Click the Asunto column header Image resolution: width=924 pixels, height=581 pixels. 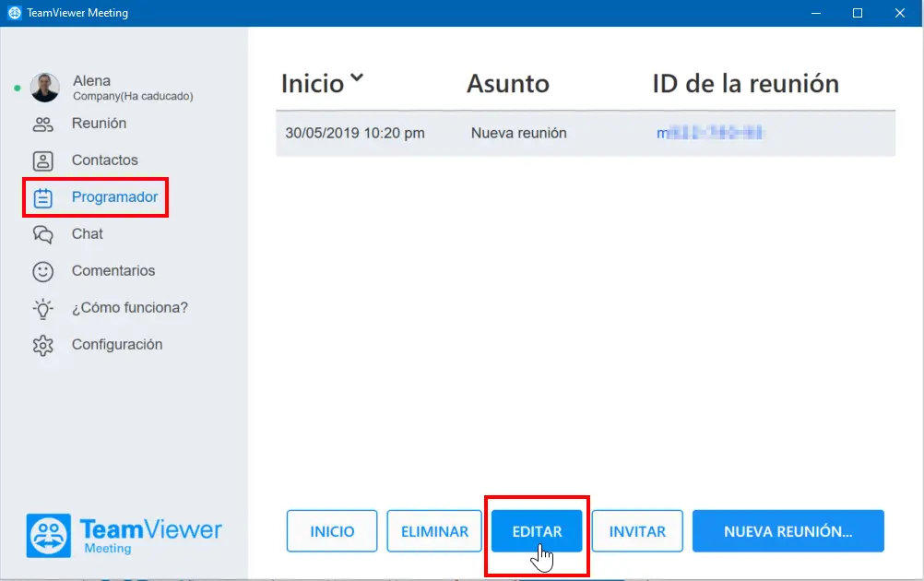click(508, 84)
